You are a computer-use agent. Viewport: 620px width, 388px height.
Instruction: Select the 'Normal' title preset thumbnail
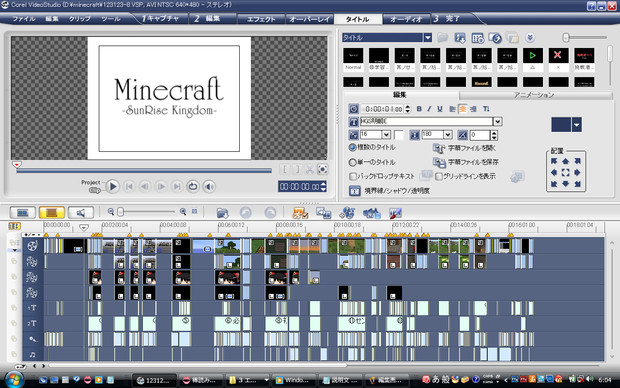point(353,59)
